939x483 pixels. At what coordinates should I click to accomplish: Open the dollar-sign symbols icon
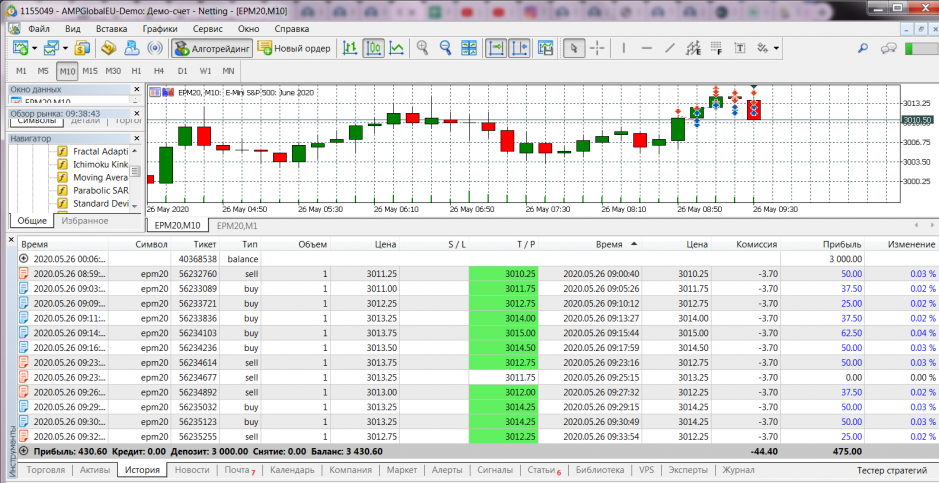82,48
